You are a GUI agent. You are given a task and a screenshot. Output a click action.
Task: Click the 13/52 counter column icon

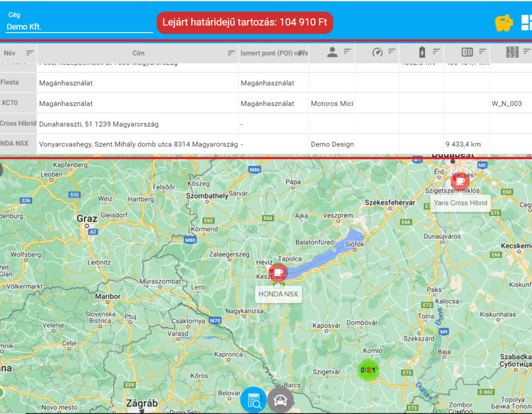pyautogui.click(x=512, y=52)
